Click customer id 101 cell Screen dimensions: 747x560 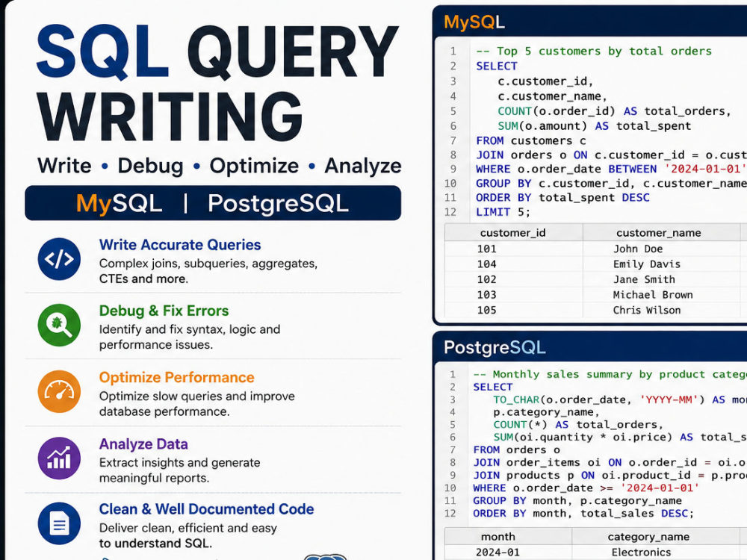click(x=487, y=249)
